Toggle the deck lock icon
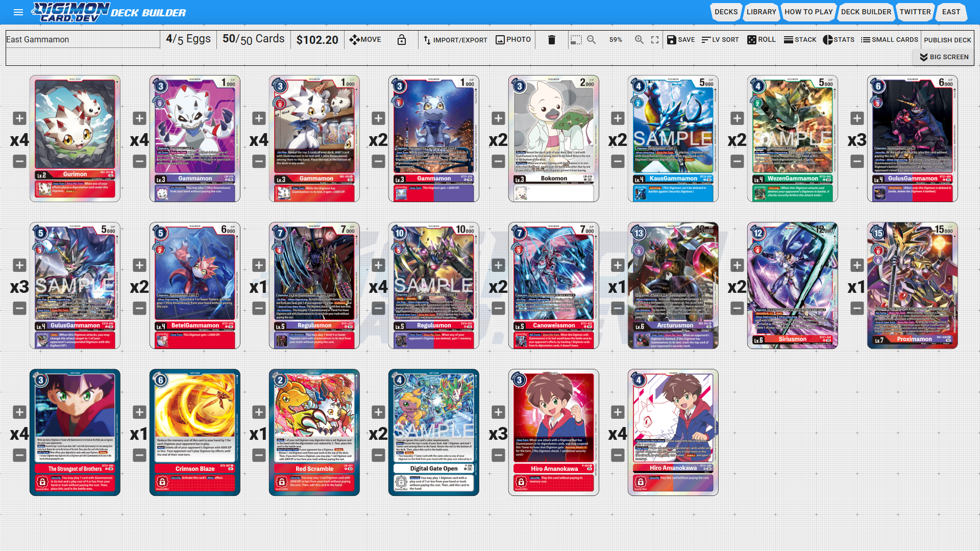The image size is (980, 551). tap(402, 40)
